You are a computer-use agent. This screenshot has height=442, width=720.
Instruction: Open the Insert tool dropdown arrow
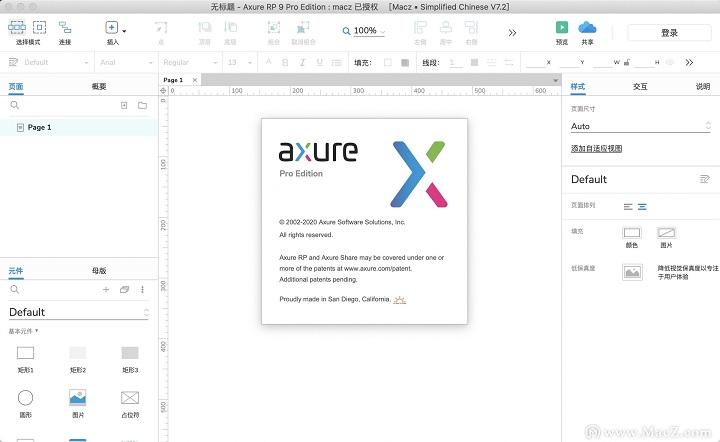tap(124, 31)
